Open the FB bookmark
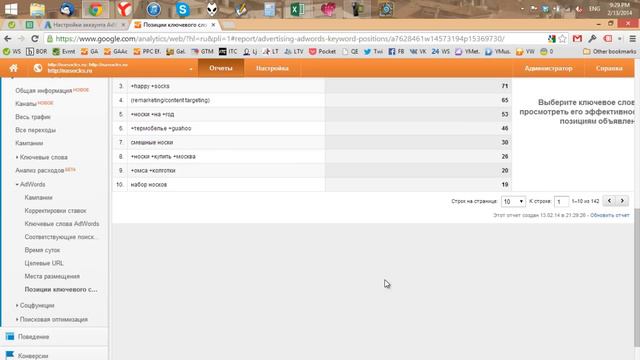This screenshot has height=360, width=640. (396, 51)
